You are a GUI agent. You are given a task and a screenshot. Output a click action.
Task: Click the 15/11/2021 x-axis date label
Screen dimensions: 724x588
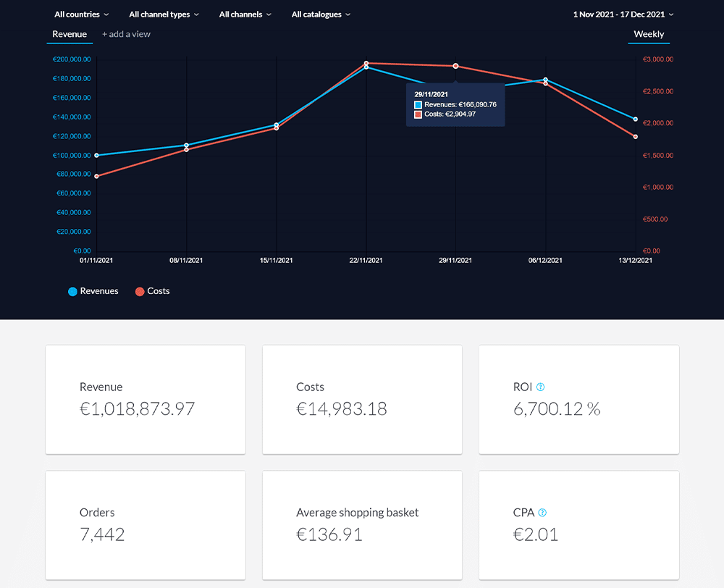point(276,261)
